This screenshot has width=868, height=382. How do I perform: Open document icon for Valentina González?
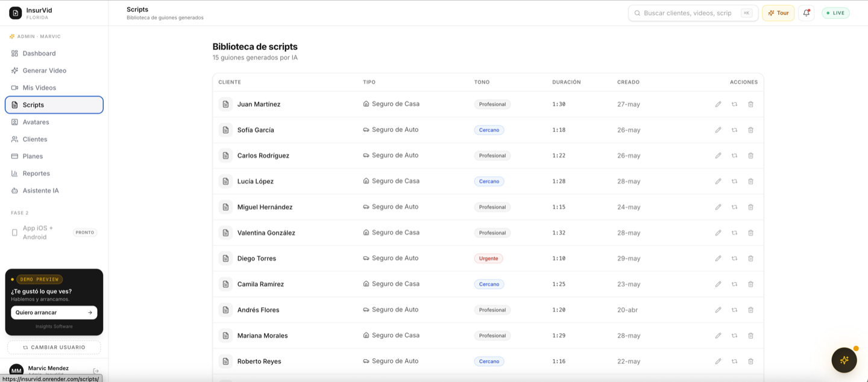tap(225, 233)
